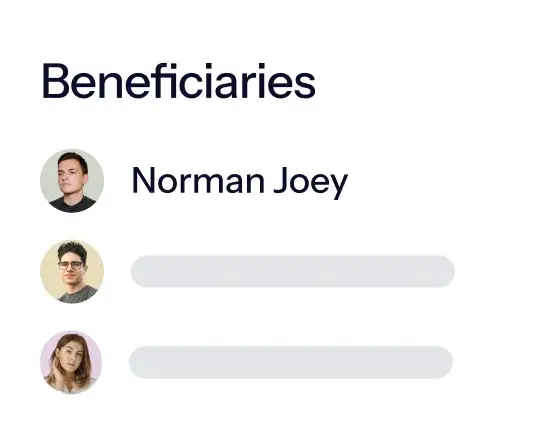Screen dimensions: 552x440
Task: Choose the first beneficiary in the list
Action: tap(194, 181)
